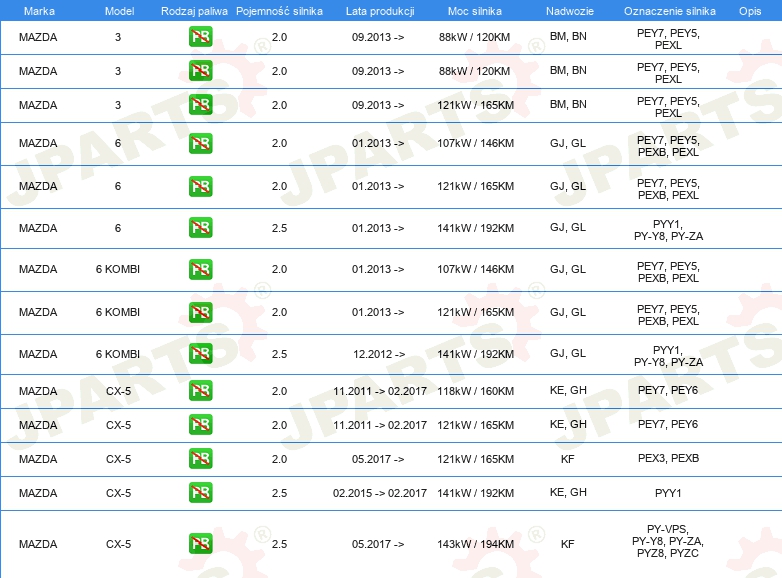Click engine capacity 2.5 in 143kW / 194KM row
Viewport: 782px width, 578px height.
279,544
